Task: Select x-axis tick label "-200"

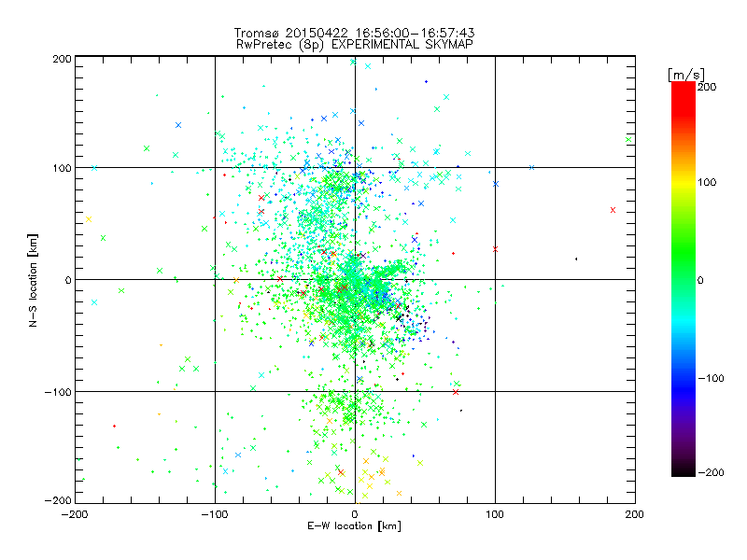Action: tap(75, 514)
